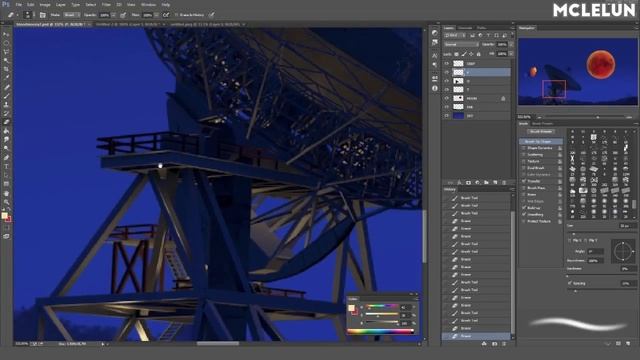
Task: Select the Pen tool
Action: pos(7,157)
